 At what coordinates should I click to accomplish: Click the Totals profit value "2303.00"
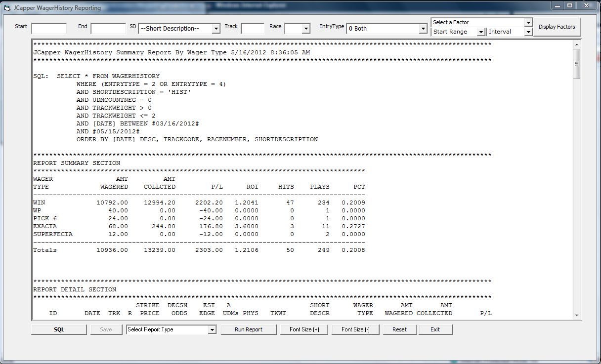209,250
